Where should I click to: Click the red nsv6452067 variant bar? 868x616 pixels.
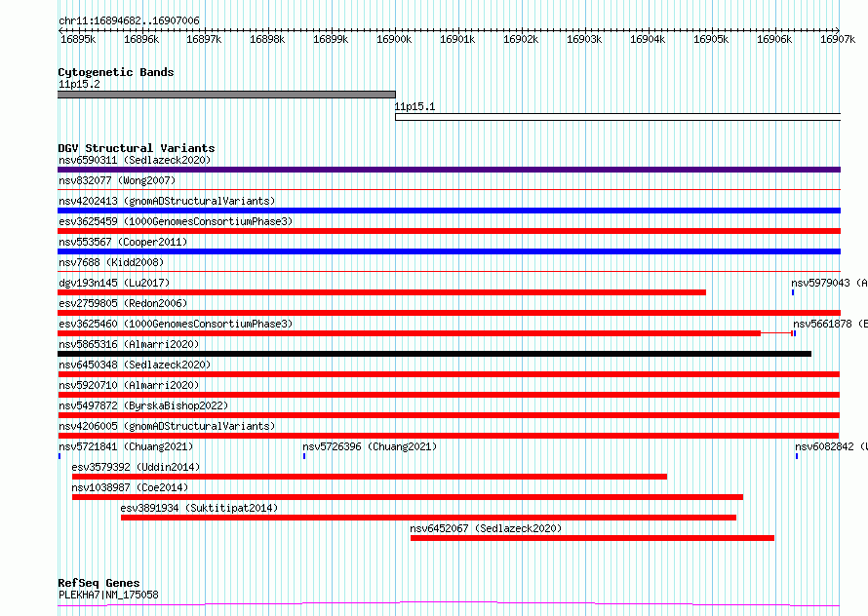(x=592, y=538)
